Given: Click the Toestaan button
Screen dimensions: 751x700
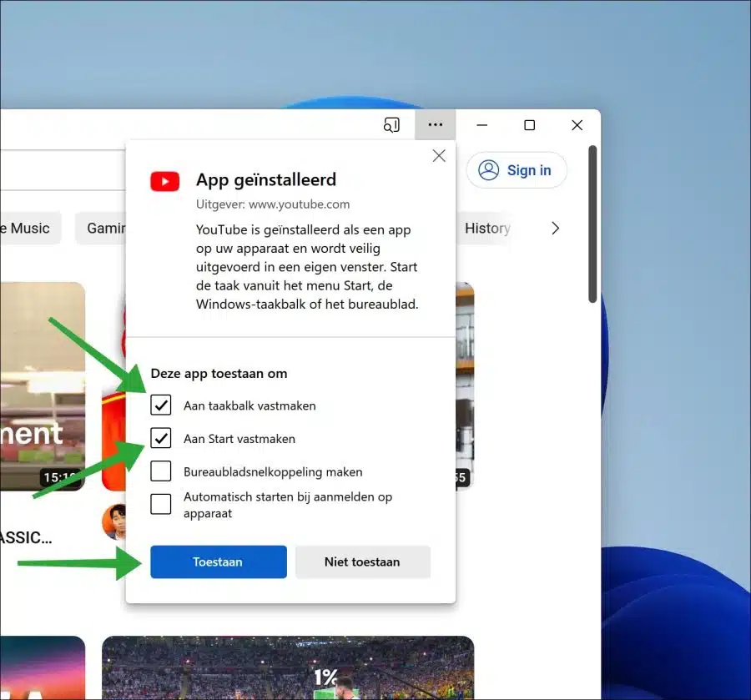Looking at the screenshot, I should [219, 562].
